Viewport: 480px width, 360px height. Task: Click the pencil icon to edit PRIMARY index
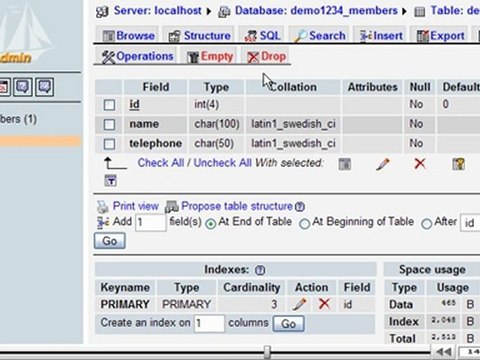299,304
